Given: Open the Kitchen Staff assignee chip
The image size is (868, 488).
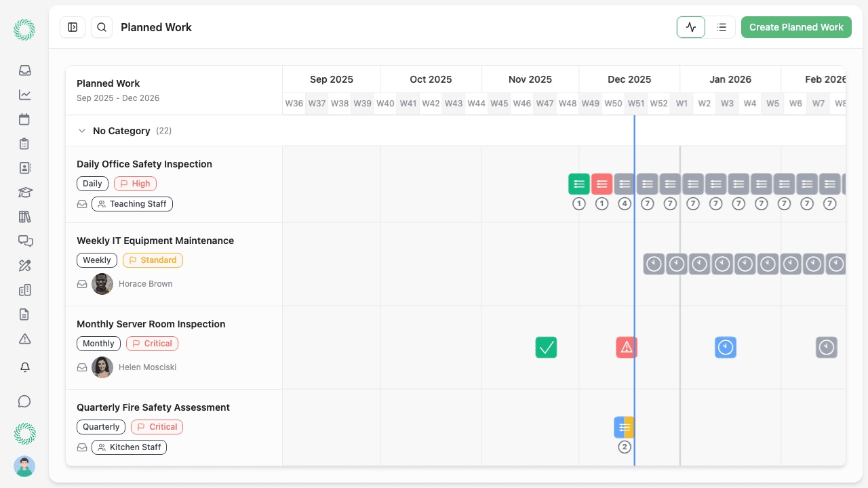Looking at the screenshot, I should [x=129, y=447].
